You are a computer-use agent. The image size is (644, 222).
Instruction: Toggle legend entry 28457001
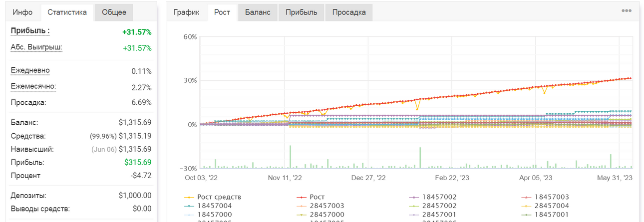(x=432, y=214)
